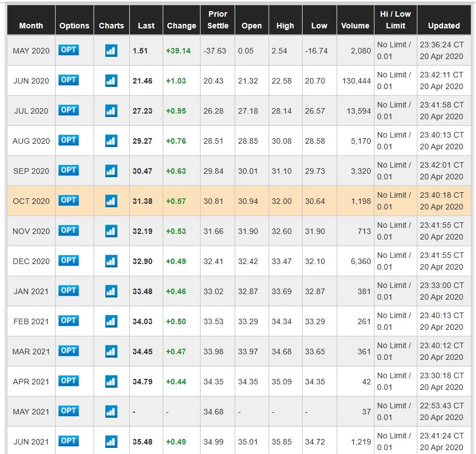Image resolution: width=476 pixels, height=454 pixels.
Task: Show the chart for OCT 2020 row
Action: (111, 201)
